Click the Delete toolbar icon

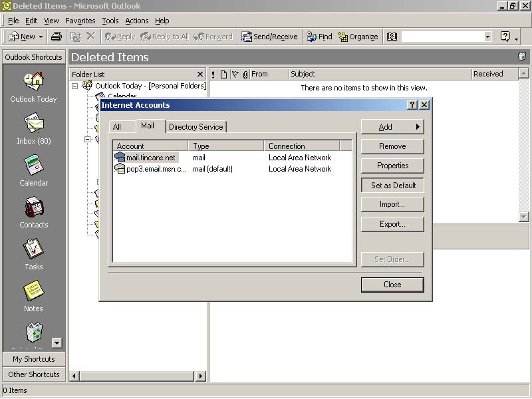click(x=90, y=37)
